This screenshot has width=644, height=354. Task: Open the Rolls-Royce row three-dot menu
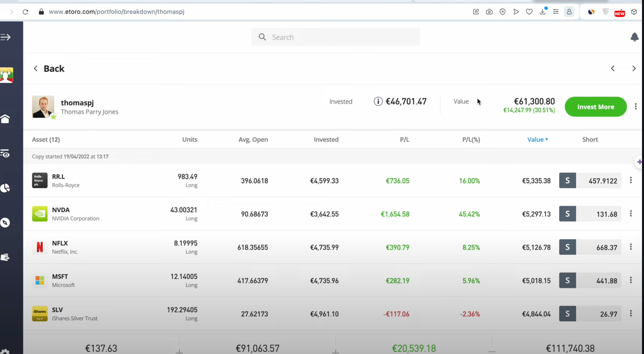pos(631,180)
